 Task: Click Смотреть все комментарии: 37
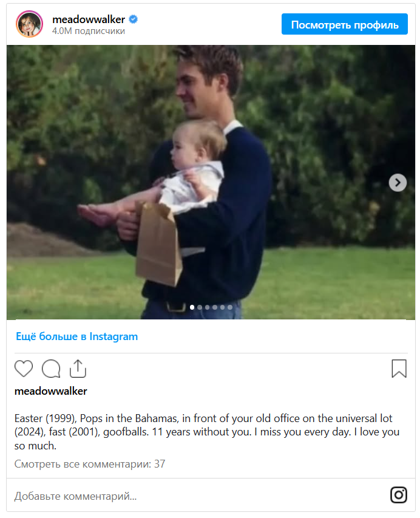[x=90, y=464]
